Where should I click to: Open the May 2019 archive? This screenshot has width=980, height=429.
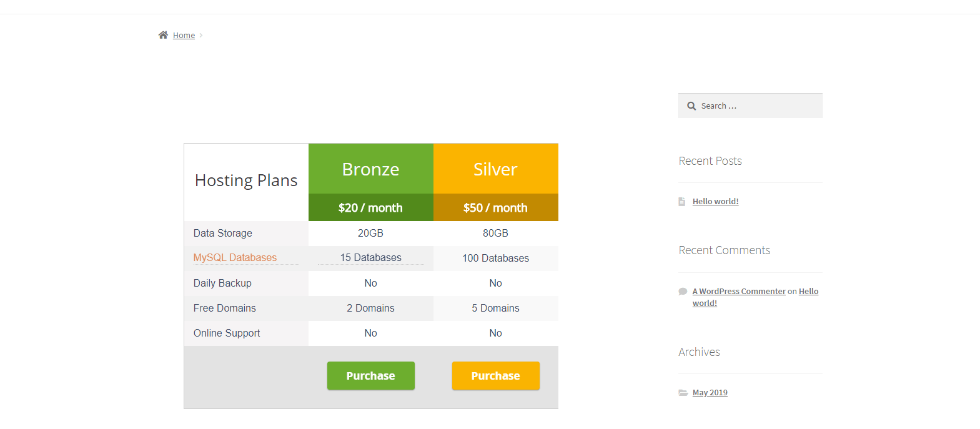point(710,393)
